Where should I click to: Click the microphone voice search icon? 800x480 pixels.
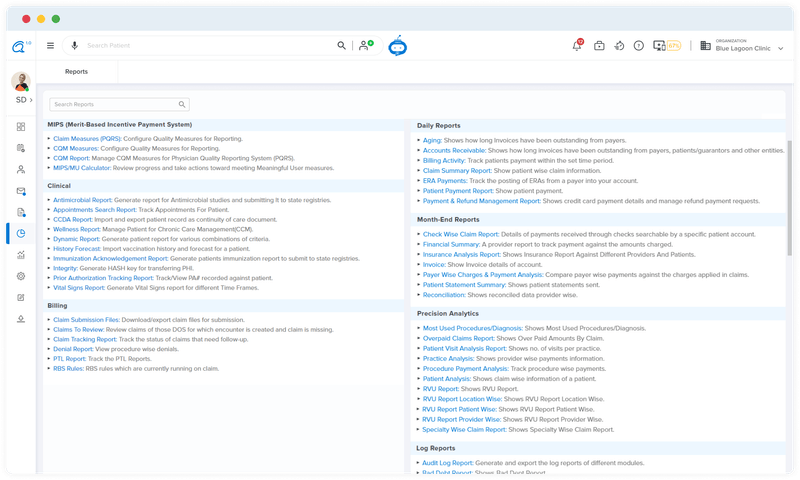73,45
